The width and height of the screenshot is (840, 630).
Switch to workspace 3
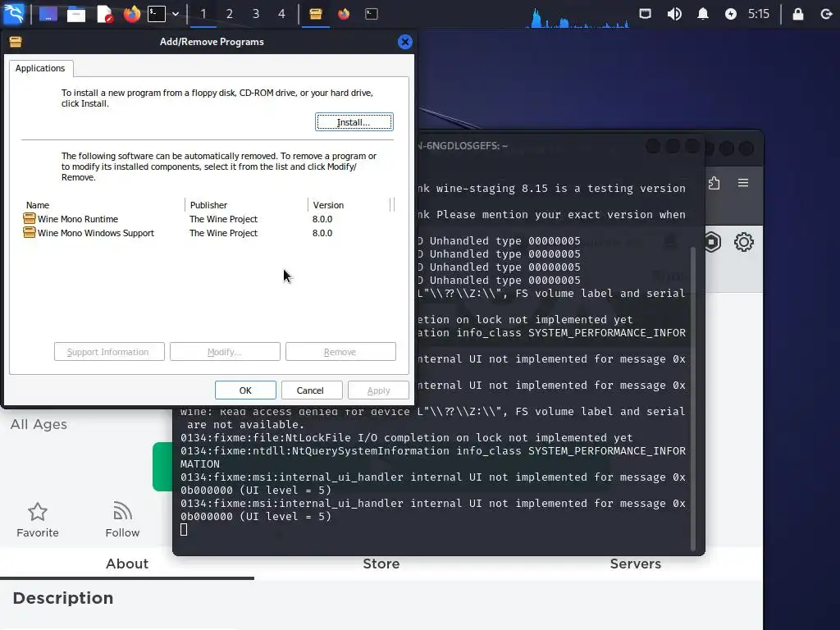coord(256,14)
